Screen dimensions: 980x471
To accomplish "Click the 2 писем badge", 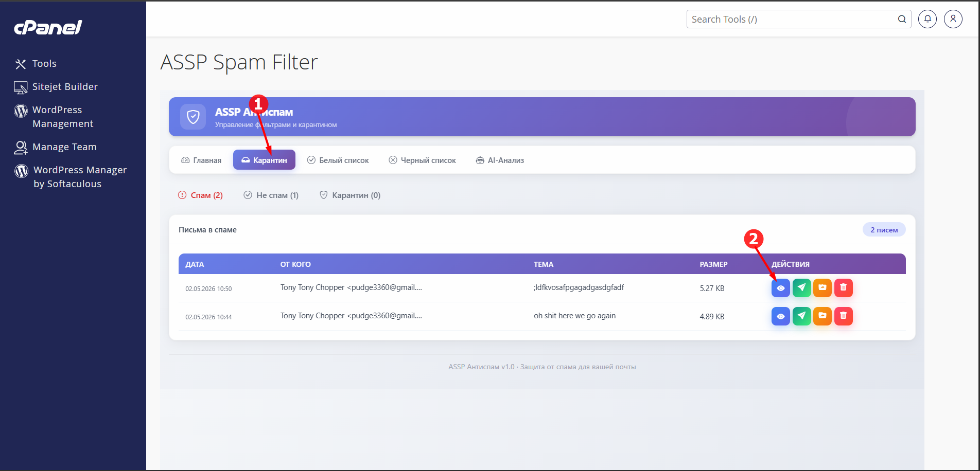I will 884,230.
